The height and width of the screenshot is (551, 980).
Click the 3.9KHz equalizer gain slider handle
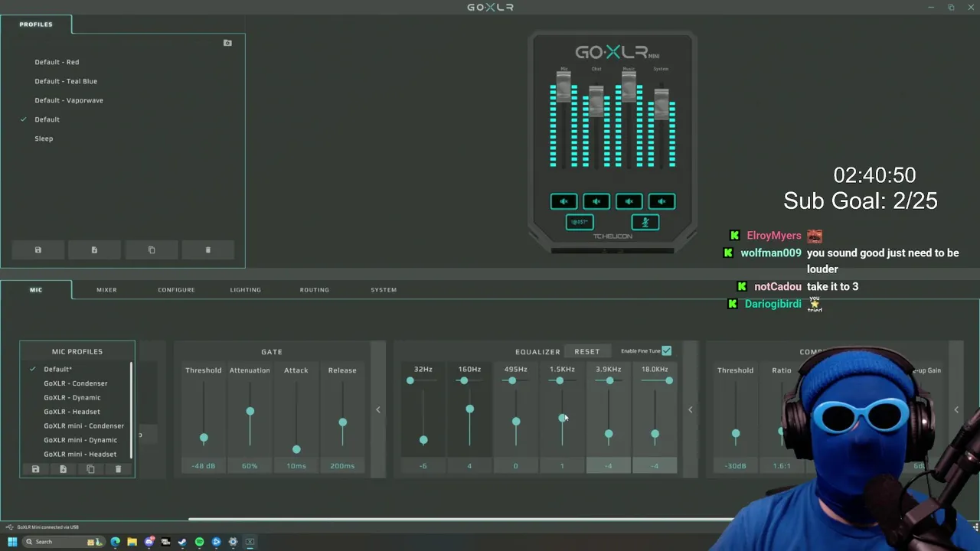tap(609, 434)
